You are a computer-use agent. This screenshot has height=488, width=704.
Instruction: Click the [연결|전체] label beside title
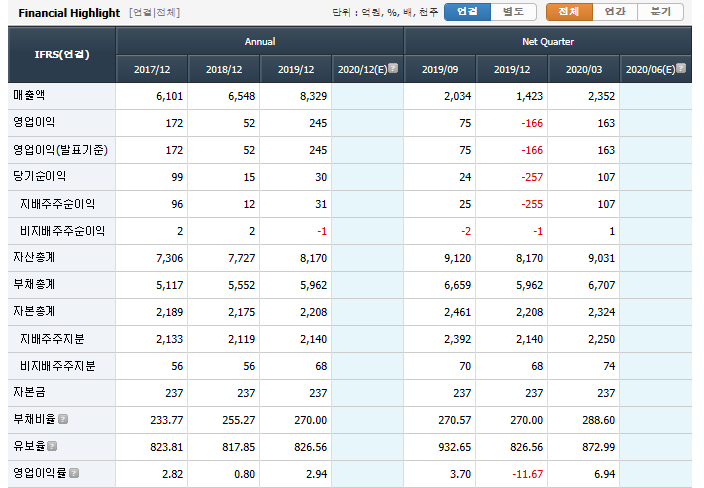tap(154, 13)
